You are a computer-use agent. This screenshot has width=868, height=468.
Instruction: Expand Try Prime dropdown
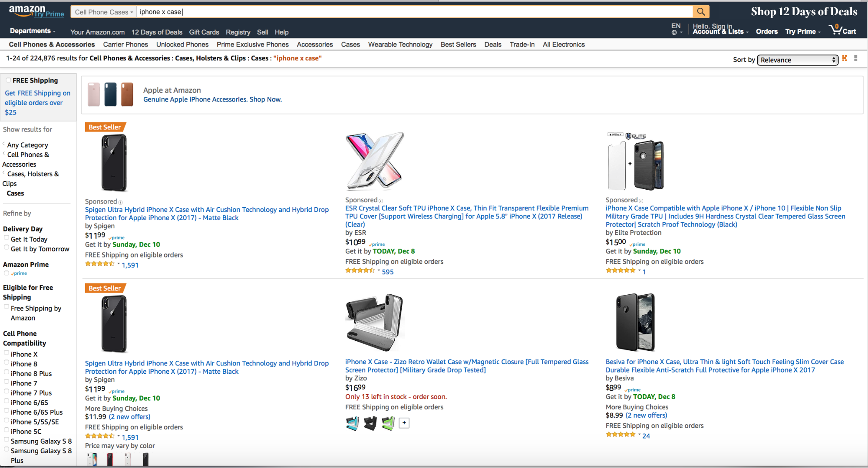coord(802,31)
